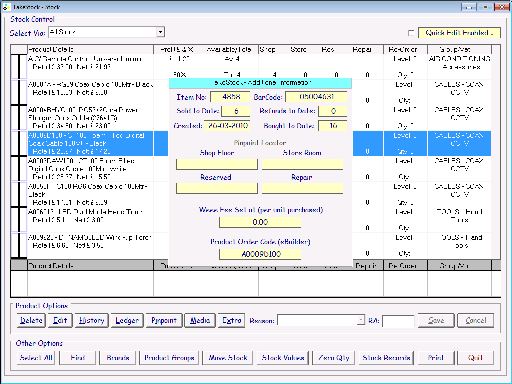512x384 pixels.
Task: Open Stock Records
Action: pyautogui.click(x=386, y=358)
